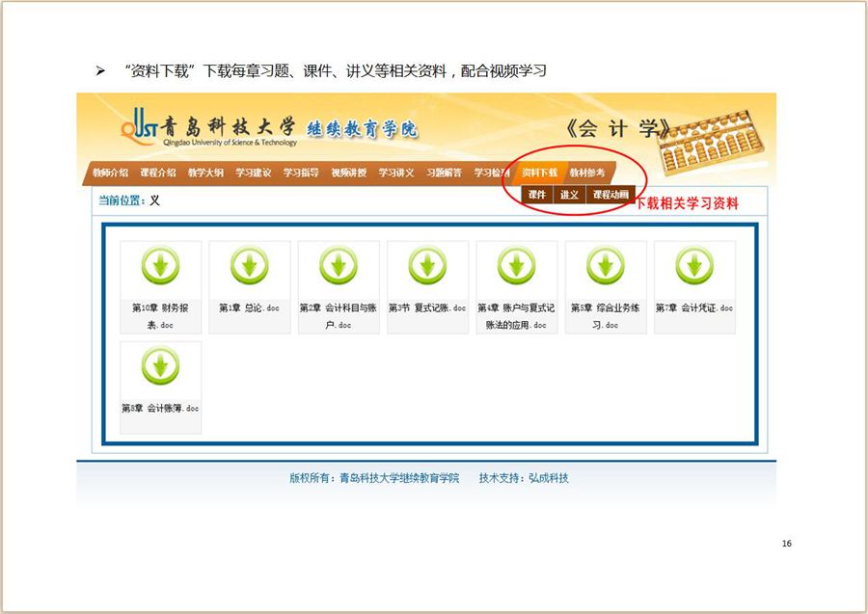Select the 资料下载 tab

pyautogui.click(x=539, y=173)
